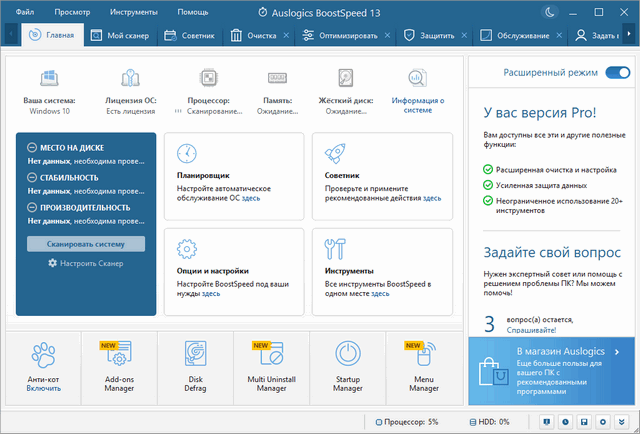Disable Расширенный режим switch
This screenshot has height=434, width=640.
click(x=617, y=72)
